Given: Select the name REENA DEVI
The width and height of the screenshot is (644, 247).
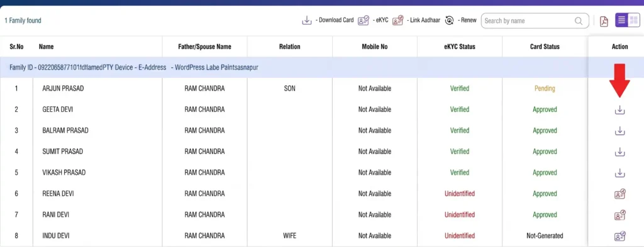Looking at the screenshot, I should pos(58,194).
